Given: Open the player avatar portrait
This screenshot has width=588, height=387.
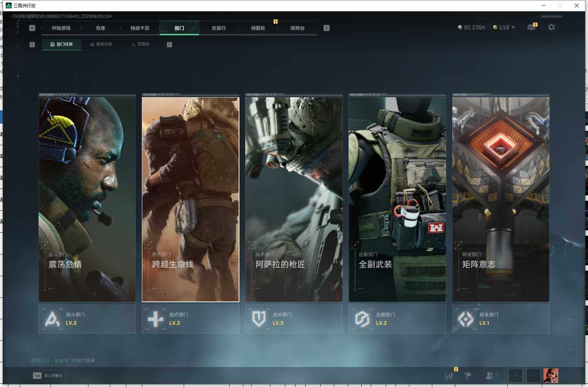Looking at the screenshot, I should 551,376.
